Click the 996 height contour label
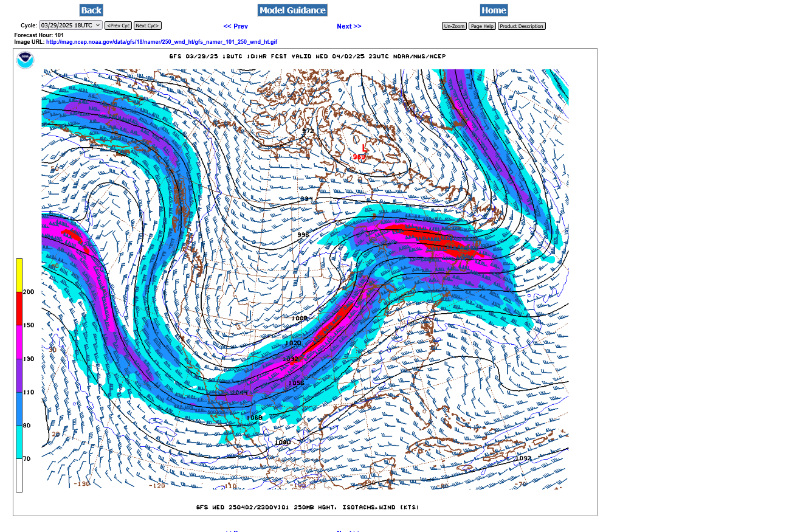 (x=303, y=235)
